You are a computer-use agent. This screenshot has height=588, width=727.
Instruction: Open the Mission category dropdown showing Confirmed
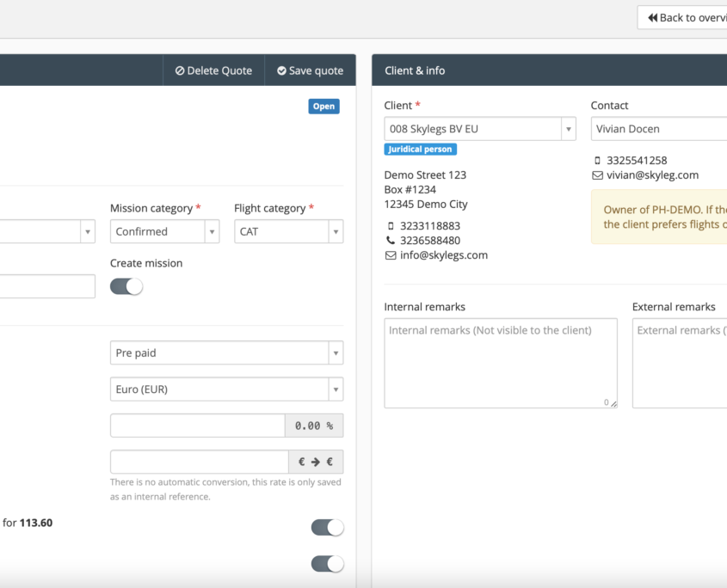[164, 231]
